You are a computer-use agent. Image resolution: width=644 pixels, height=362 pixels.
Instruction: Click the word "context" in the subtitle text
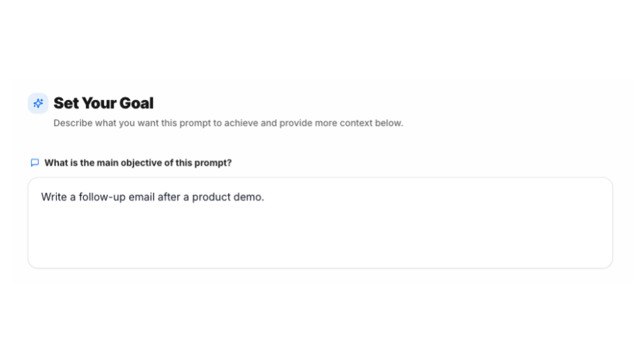click(x=357, y=123)
